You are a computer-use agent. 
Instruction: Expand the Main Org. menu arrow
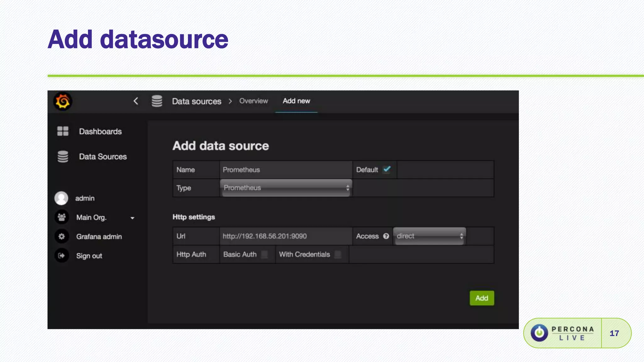click(132, 218)
